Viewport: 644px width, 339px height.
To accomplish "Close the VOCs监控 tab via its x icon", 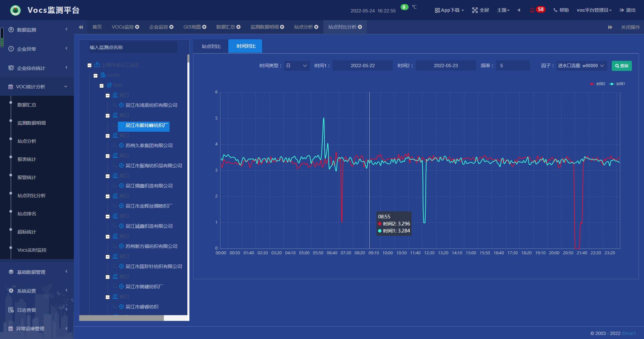I will 137,27.
